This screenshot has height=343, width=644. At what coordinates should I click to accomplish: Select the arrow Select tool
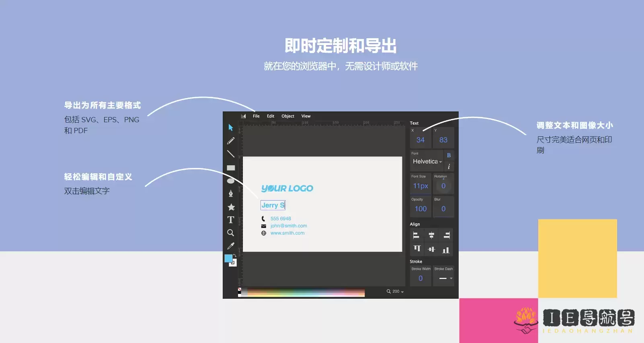click(x=231, y=127)
